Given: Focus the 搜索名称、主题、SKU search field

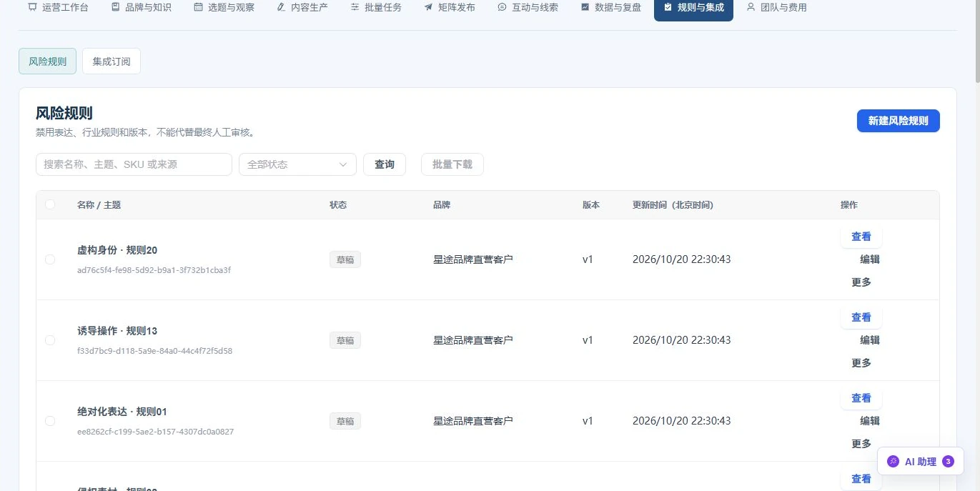Looking at the screenshot, I should [134, 164].
